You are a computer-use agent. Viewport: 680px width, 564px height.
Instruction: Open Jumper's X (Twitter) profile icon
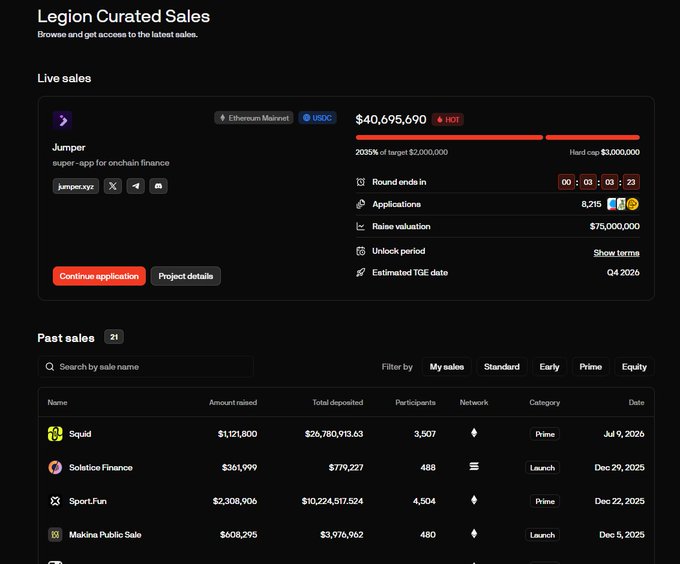pyautogui.click(x=113, y=186)
